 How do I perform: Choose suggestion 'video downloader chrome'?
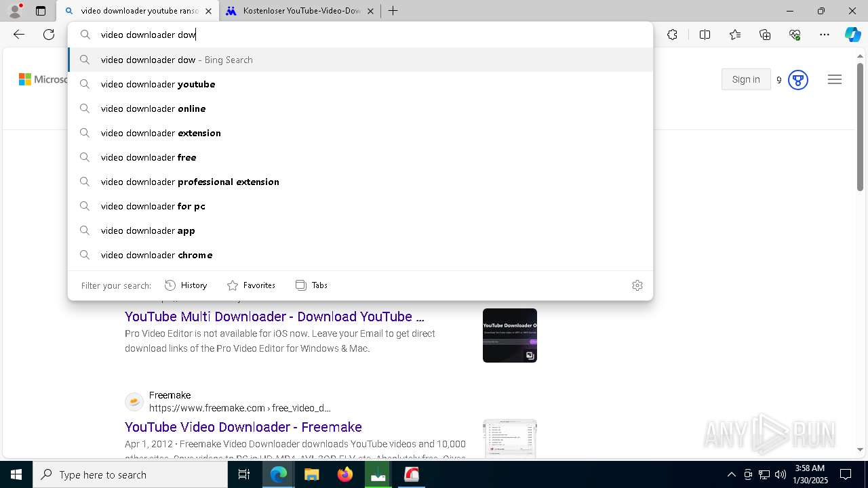[360, 255]
